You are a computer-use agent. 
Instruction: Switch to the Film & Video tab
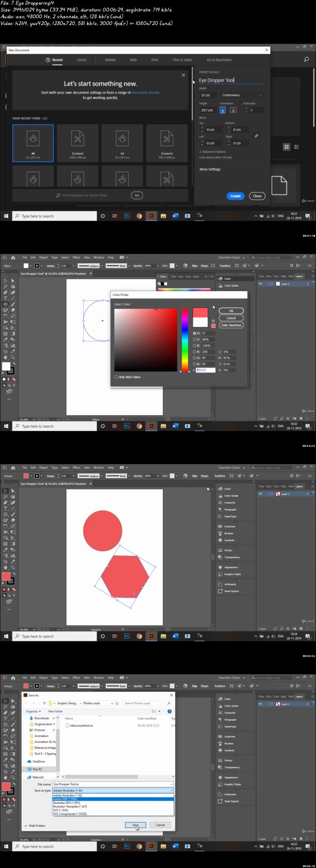coord(182,60)
